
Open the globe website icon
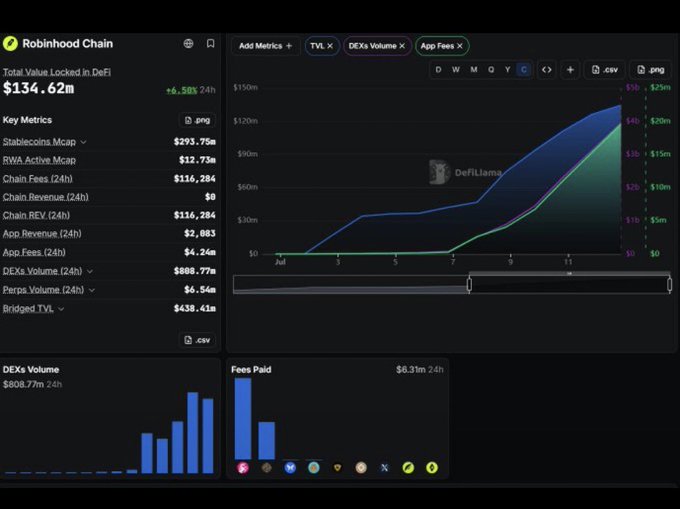point(188,43)
